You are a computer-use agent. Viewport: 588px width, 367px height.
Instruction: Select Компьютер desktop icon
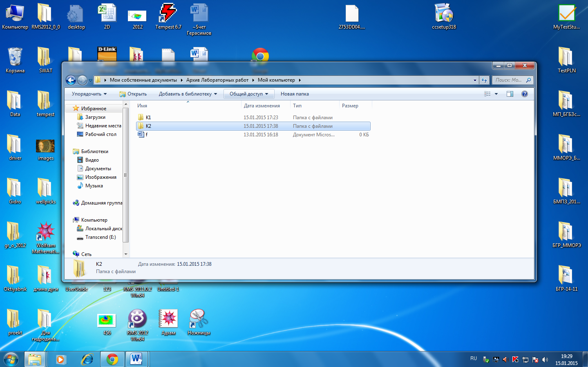click(15, 16)
